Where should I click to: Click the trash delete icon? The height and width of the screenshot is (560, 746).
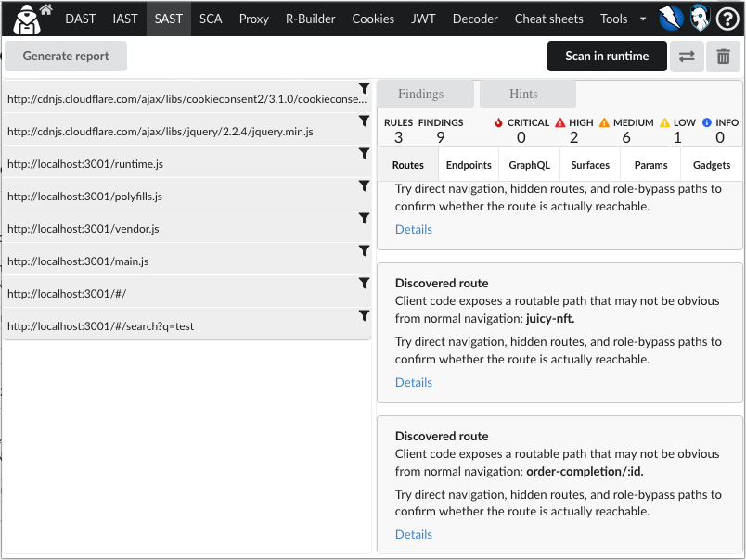click(x=723, y=57)
